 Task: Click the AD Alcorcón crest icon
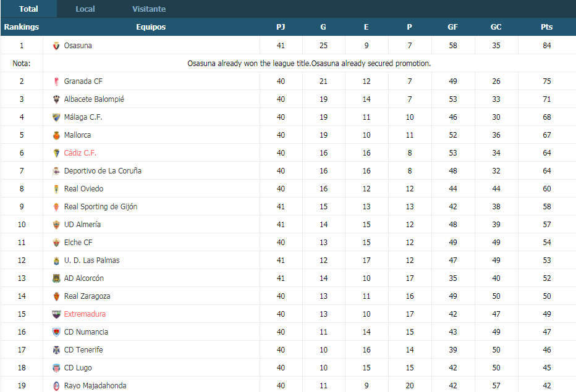(x=56, y=278)
